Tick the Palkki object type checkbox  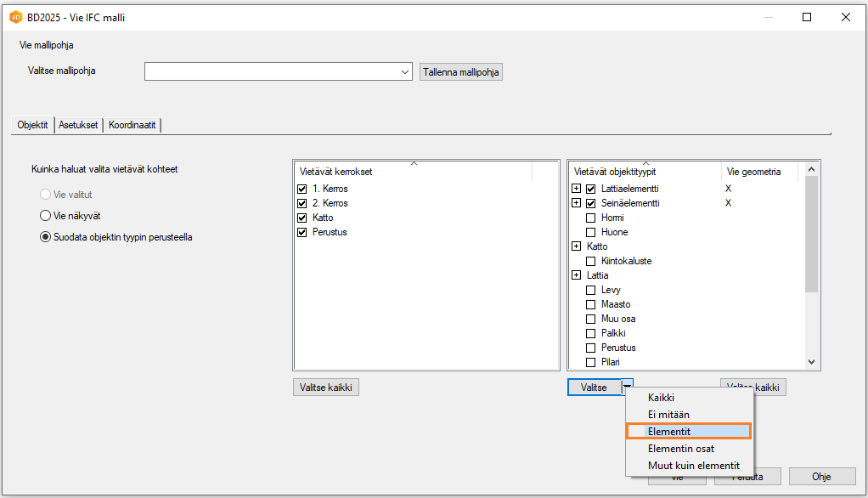pos(591,333)
